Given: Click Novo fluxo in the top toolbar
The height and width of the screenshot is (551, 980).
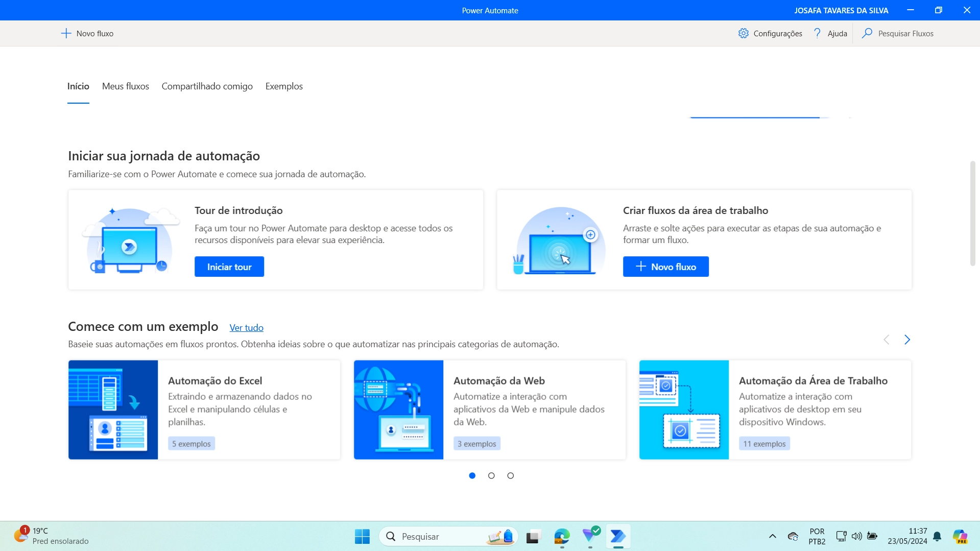Looking at the screenshot, I should tap(87, 34).
